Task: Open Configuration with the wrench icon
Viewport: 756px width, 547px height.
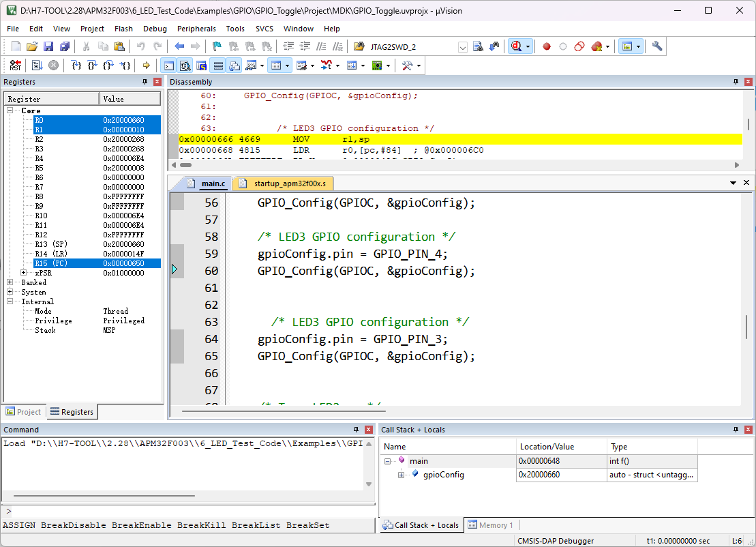Action: click(x=657, y=47)
